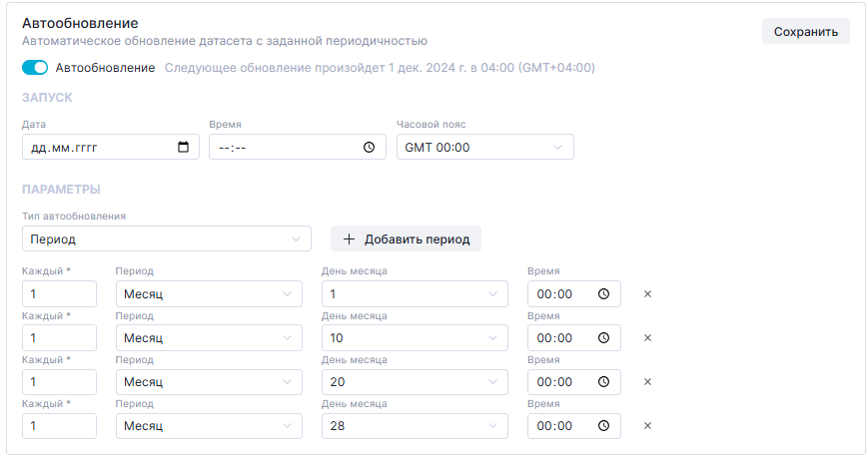
Task: Click the clock icon in the day 10 row
Action: click(603, 338)
